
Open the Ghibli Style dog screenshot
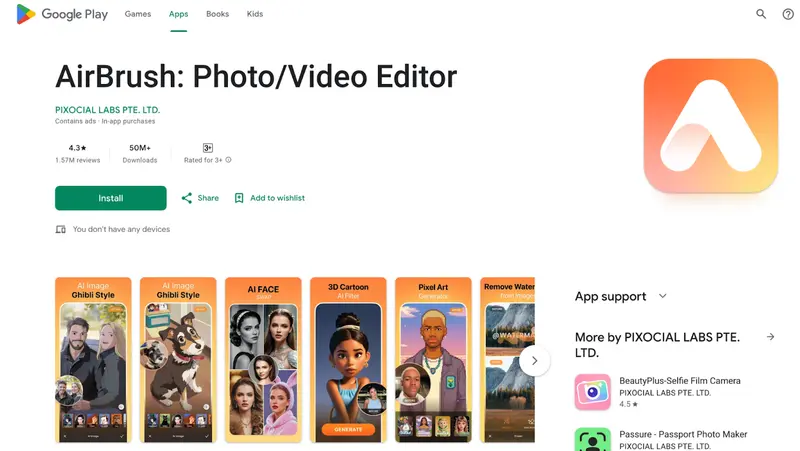tap(178, 360)
